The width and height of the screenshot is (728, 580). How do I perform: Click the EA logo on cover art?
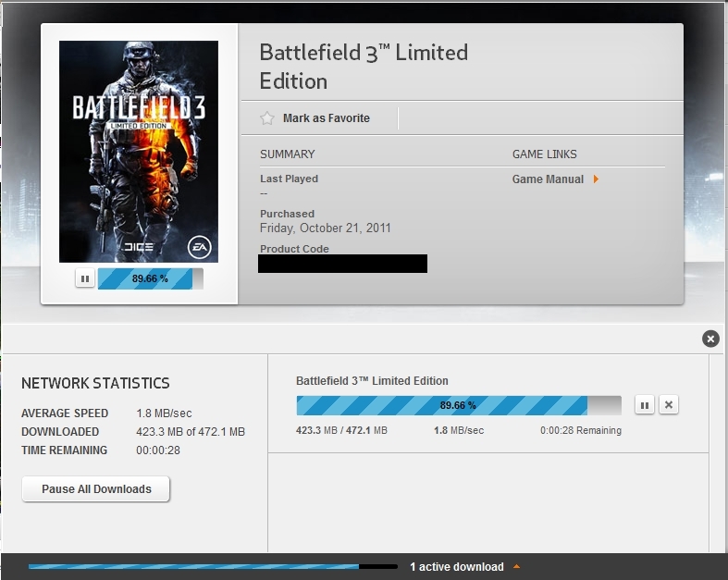(197, 247)
